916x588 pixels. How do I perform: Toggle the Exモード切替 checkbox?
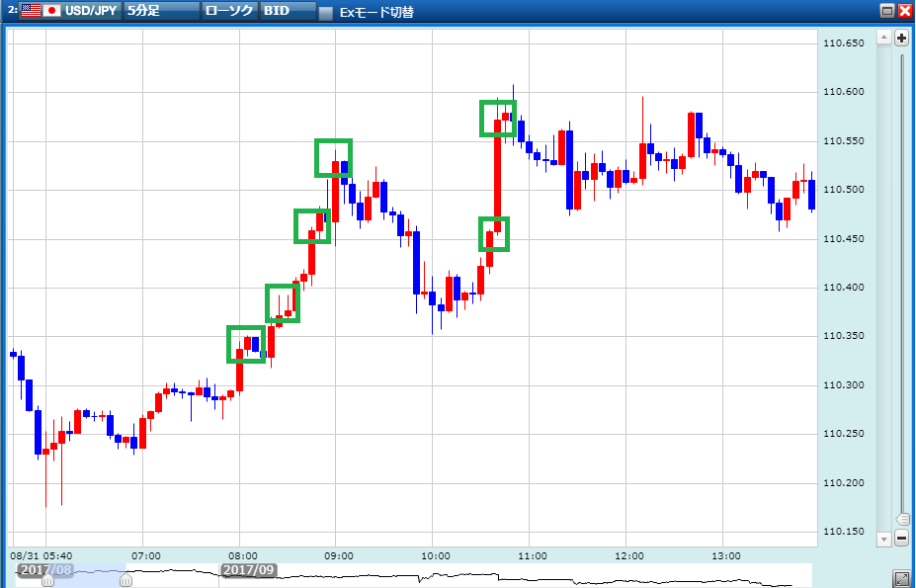coord(326,13)
